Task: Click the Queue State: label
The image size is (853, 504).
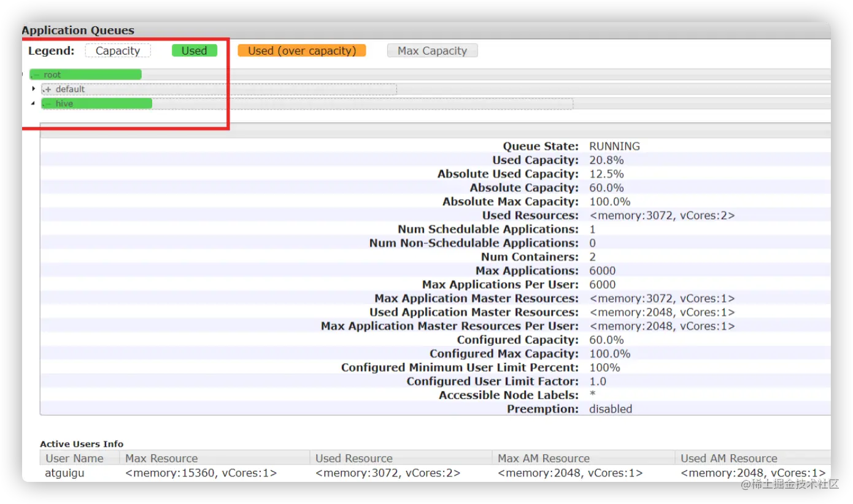Action: (541, 147)
